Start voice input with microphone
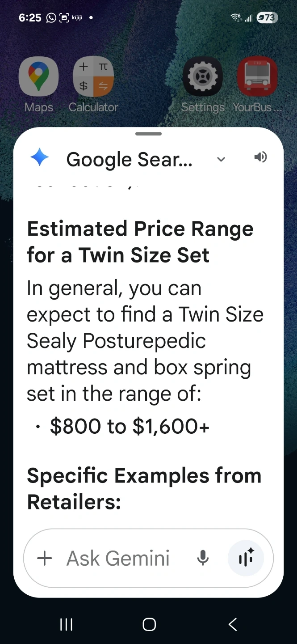Viewport: 297px width, 644px height. tap(203, 558)
